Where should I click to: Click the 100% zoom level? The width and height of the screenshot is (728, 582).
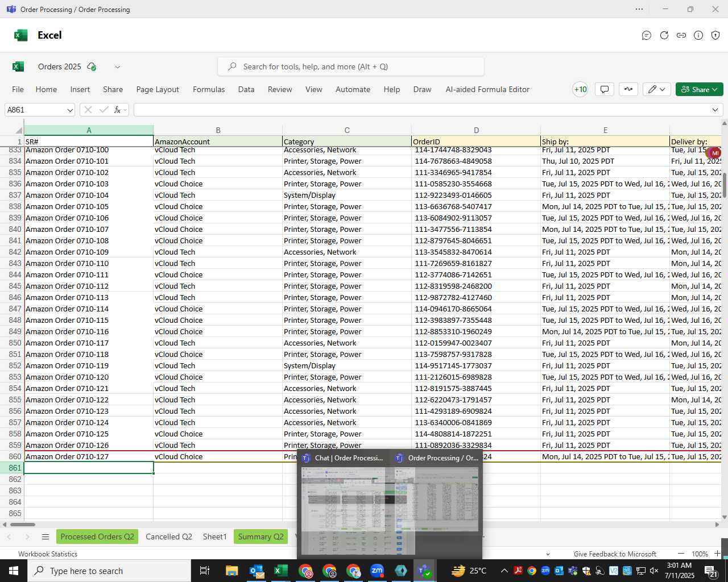coord(700,554)
